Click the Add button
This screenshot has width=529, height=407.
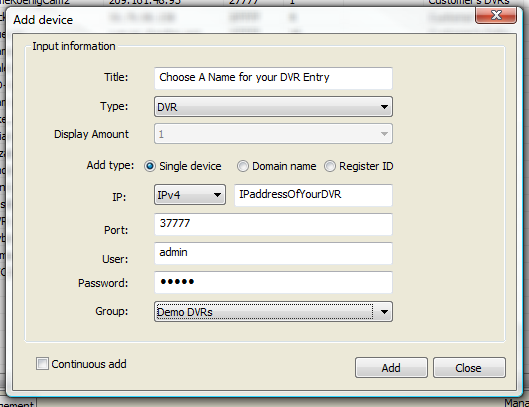coord(391,368)
